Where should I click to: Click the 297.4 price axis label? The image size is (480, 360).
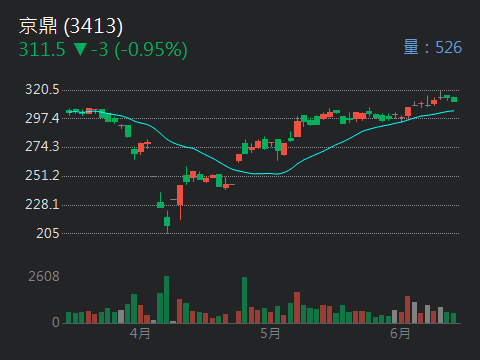point(42,118)
